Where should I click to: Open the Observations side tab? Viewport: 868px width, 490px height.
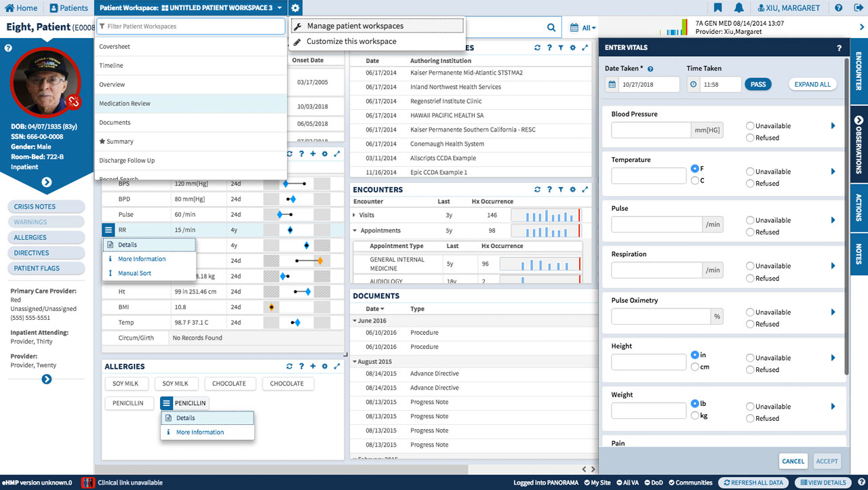[x=859, y=144]
